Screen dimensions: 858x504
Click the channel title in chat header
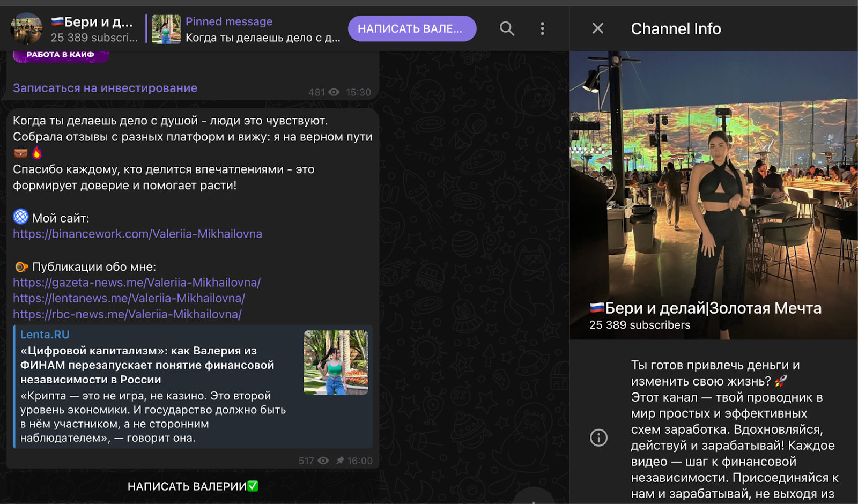[92, 22]
